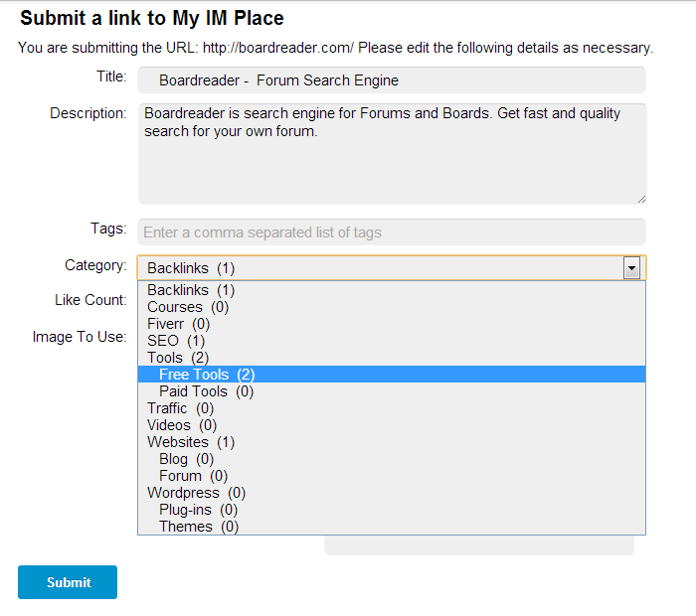Select Blog (0) subcategory
This screenshot has height=616, width=696.
[x=392, y=459]
